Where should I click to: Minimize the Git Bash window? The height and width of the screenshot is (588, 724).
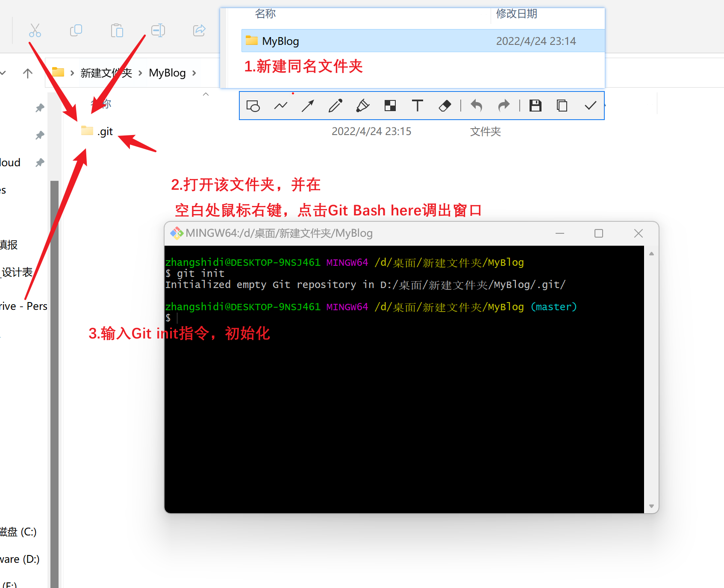tap(560, 233)
